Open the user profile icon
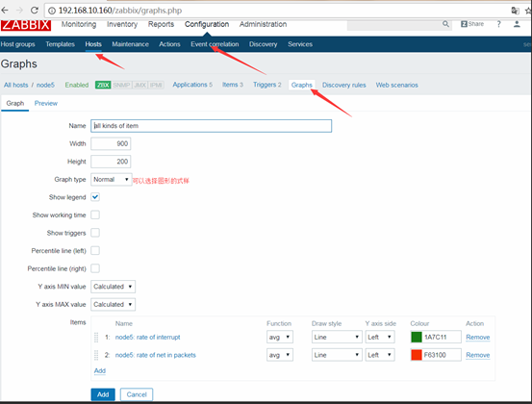The image size is (532, 404). pos(517,24)
